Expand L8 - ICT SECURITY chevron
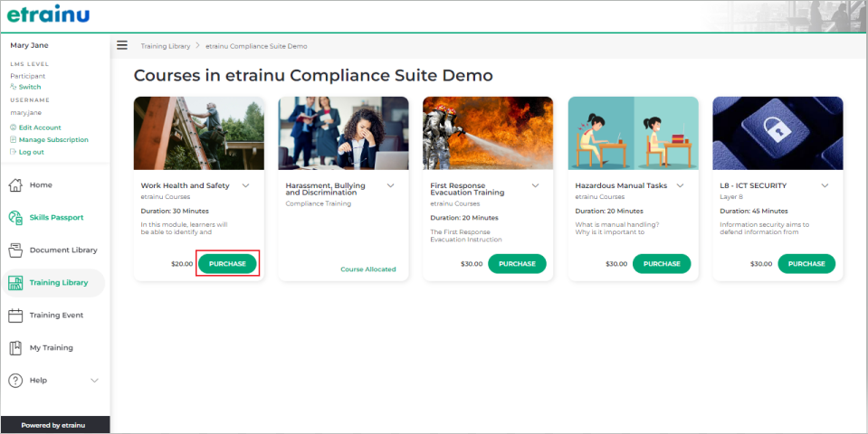 (x=825, y=185)
